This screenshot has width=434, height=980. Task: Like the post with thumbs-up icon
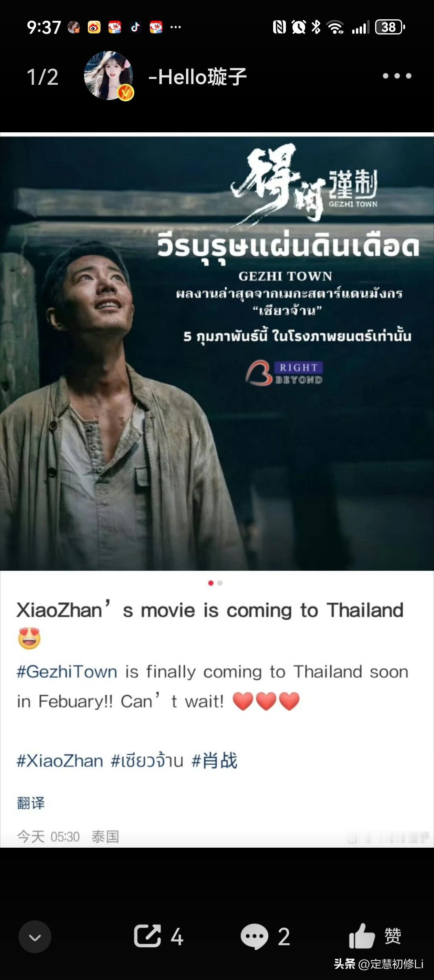[362, 936]
